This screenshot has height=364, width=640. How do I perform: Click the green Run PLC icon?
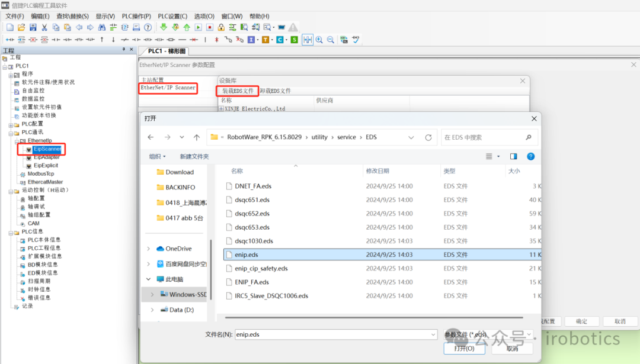click(x=198, y=27)
